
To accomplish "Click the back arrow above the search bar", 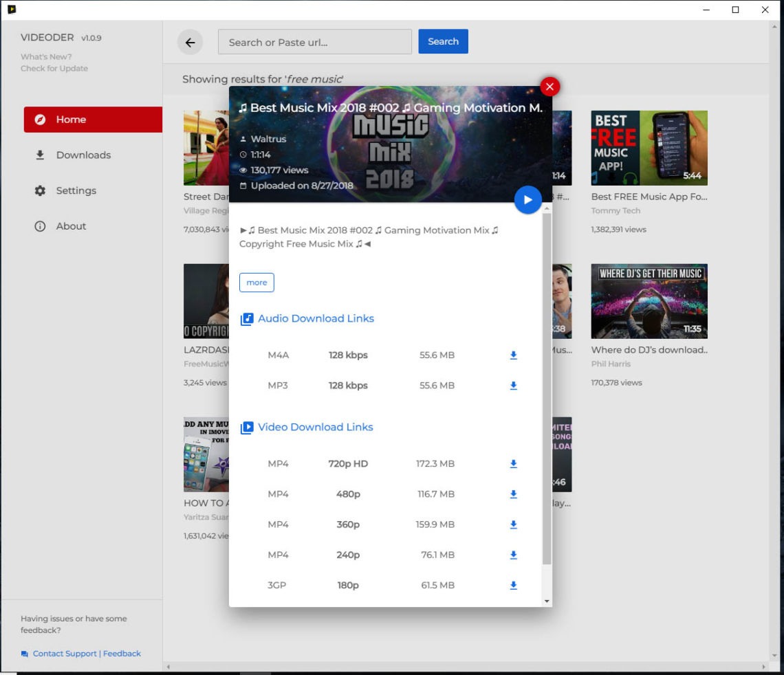I will coord(190,42).
